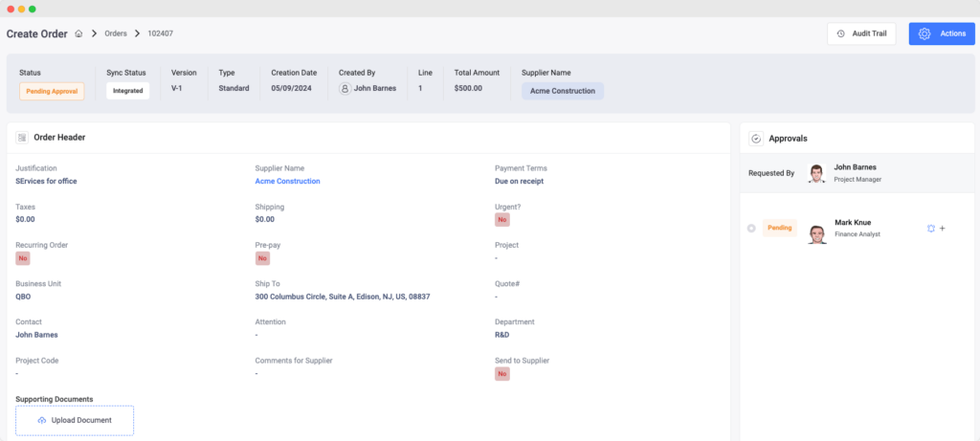Click the Send to Supplier No badge
Image resolution: width=980 pixels, height=441 pixels.
click(x=501, y=373)
